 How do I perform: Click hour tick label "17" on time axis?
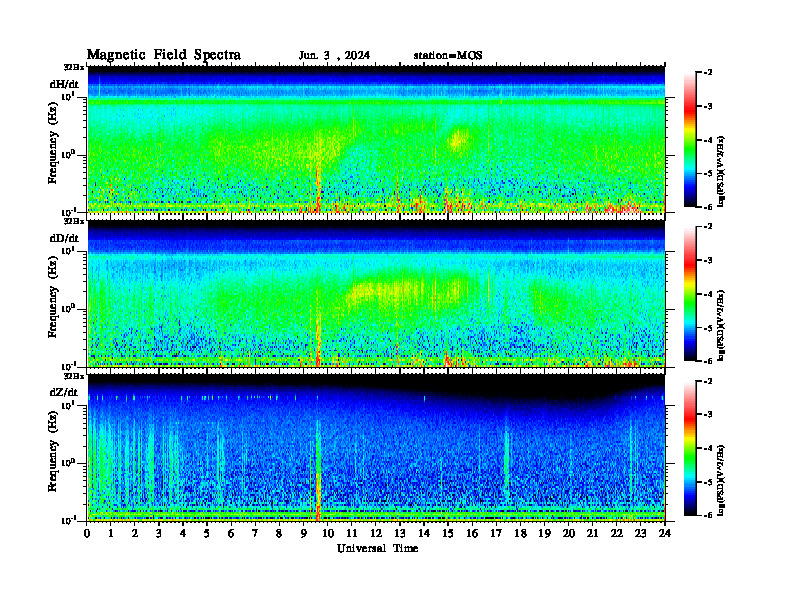pyautogui.click(x=497, y=533)
